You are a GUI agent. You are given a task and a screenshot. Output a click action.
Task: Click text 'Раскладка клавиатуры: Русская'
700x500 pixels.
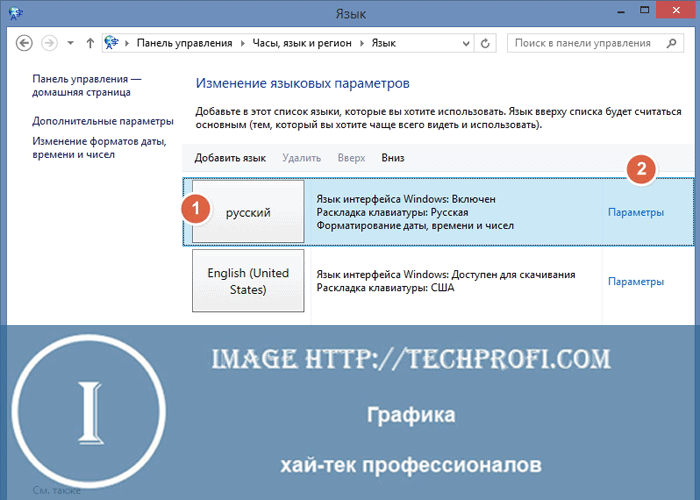(x=392, y=212)
